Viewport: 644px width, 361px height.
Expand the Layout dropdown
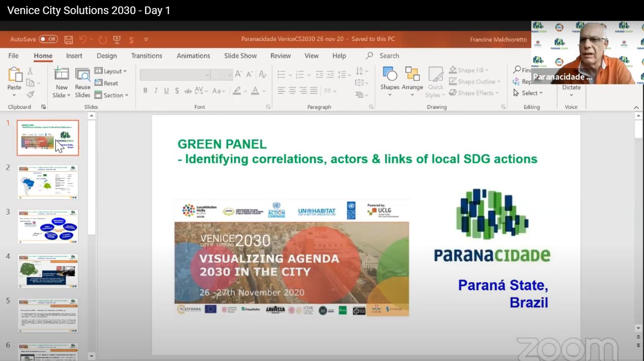coord(111,71)
